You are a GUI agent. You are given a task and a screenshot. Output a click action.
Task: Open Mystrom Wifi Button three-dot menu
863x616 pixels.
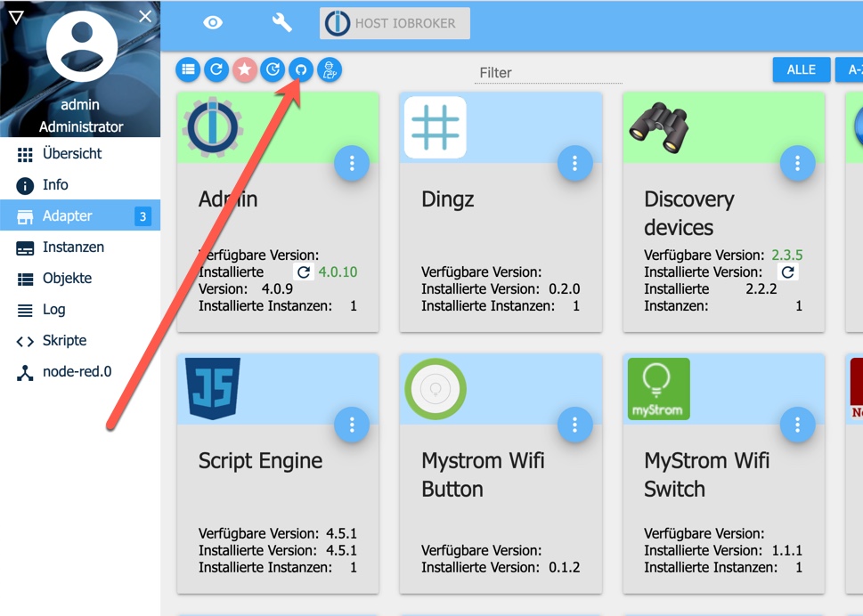click(x=574, y=425)
